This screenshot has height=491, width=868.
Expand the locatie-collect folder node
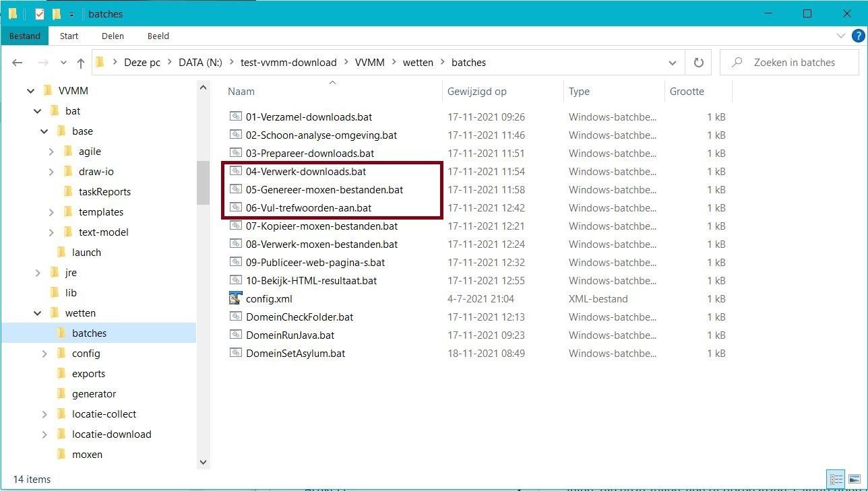pyautogui.click(x=44, y=414)
